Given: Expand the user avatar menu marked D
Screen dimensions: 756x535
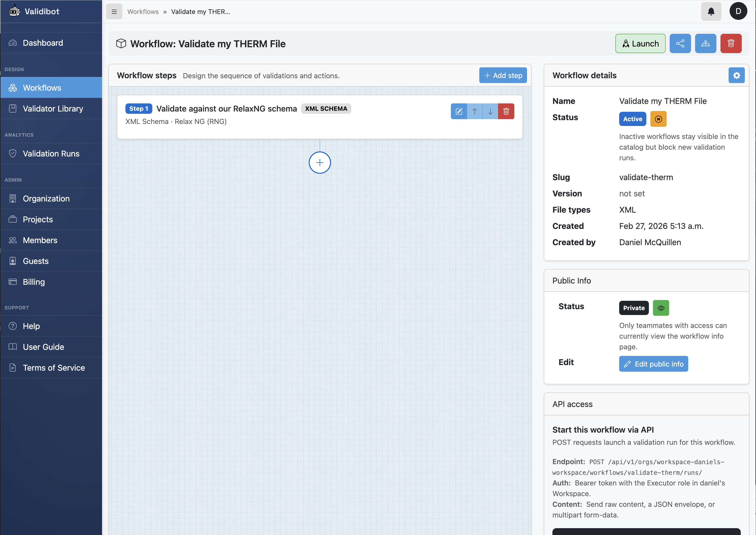Looking at the screenshot, I should click(738, 11).
